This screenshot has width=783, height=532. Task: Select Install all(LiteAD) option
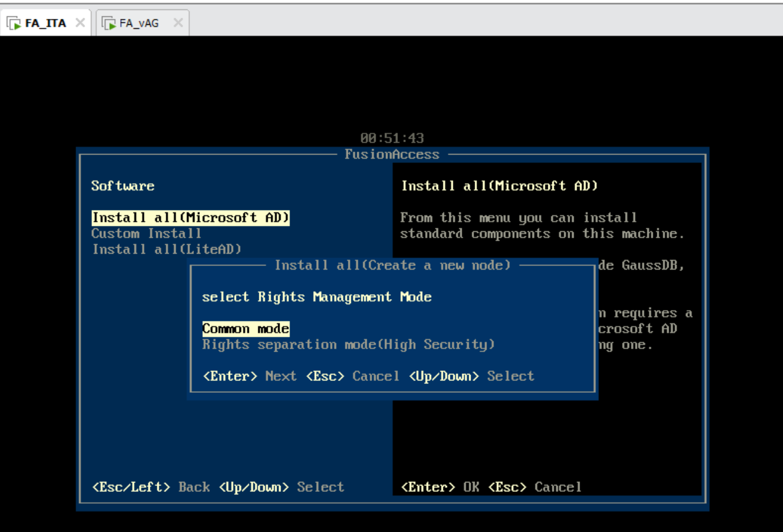point(167,249)
